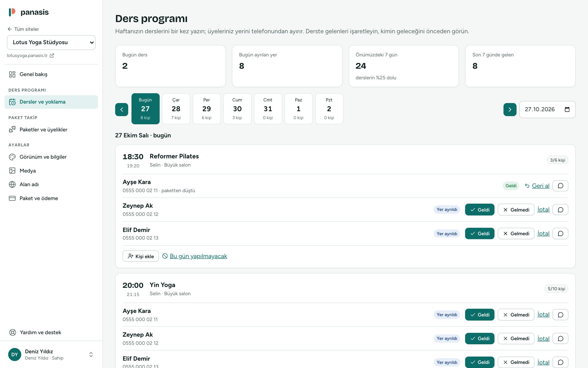
Task: Click the next week arrow button
Action: click(x=510, y=110)
